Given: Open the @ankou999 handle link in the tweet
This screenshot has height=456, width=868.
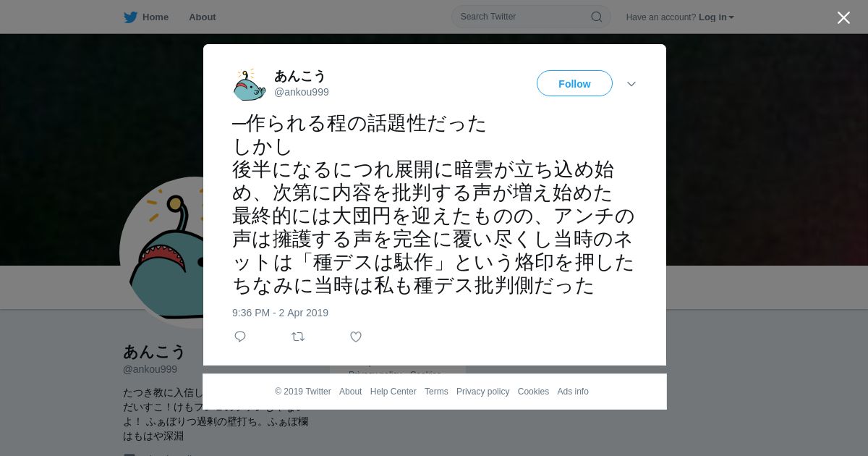Looking at the screenshot, I should [302, 92].
